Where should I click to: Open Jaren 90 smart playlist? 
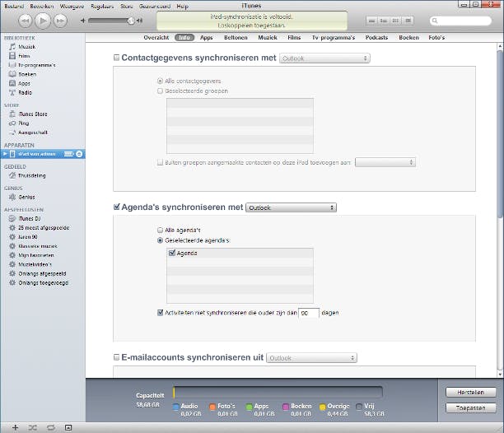[28, 237]
